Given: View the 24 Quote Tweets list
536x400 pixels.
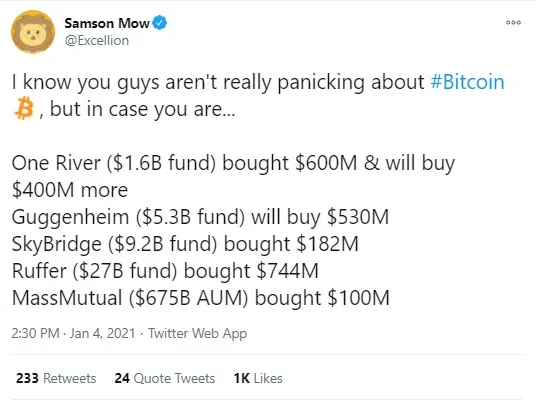Looking at the screenshot, I should (165, 378).
